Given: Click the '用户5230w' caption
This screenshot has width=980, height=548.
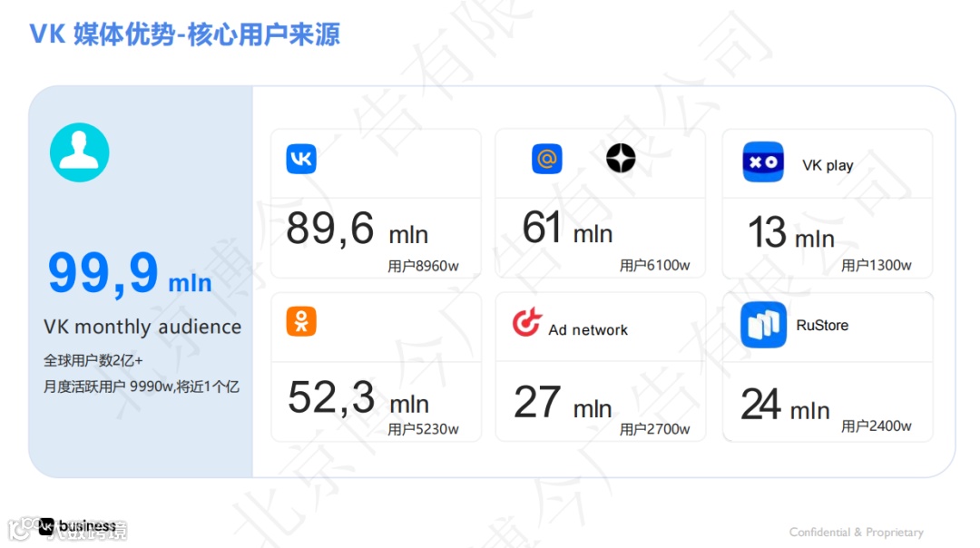Looking at the screenshot, I should (x=423, y=429).
